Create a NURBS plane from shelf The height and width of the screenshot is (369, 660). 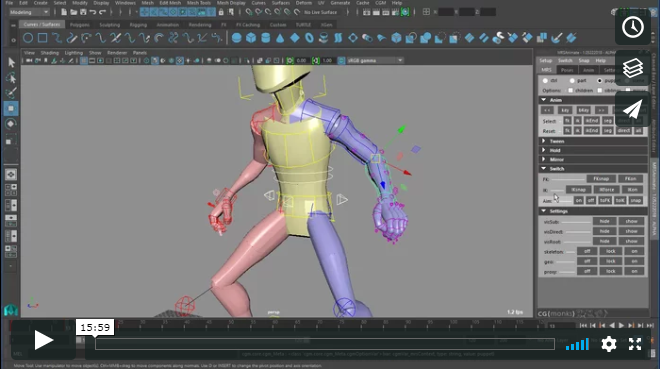[x=295, y=38]
